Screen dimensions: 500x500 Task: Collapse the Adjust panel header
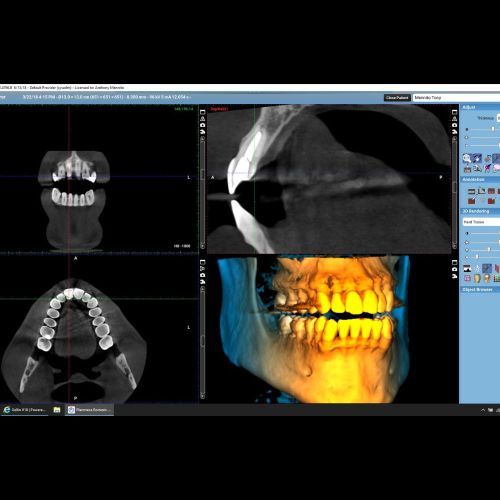tap(480, 107)
